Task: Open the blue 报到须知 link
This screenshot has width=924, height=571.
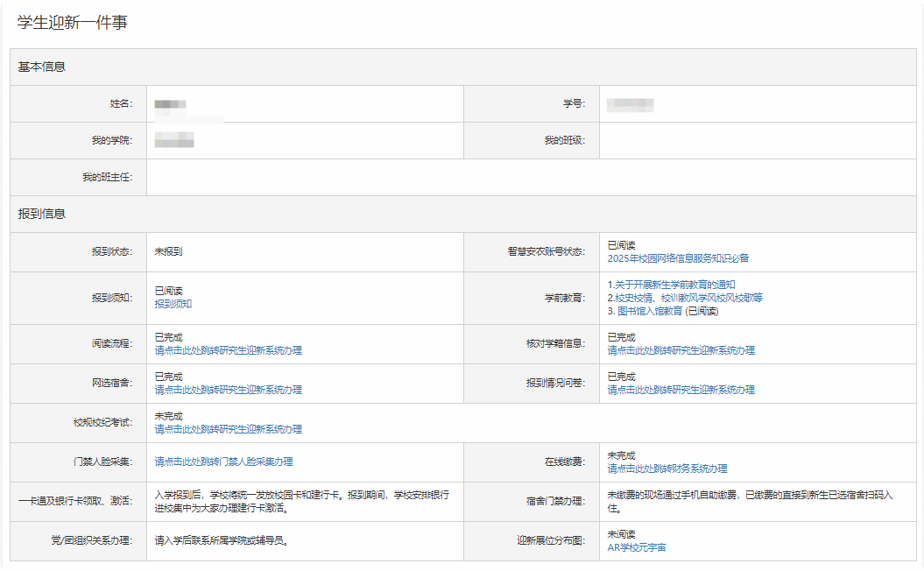Action: 173,304
